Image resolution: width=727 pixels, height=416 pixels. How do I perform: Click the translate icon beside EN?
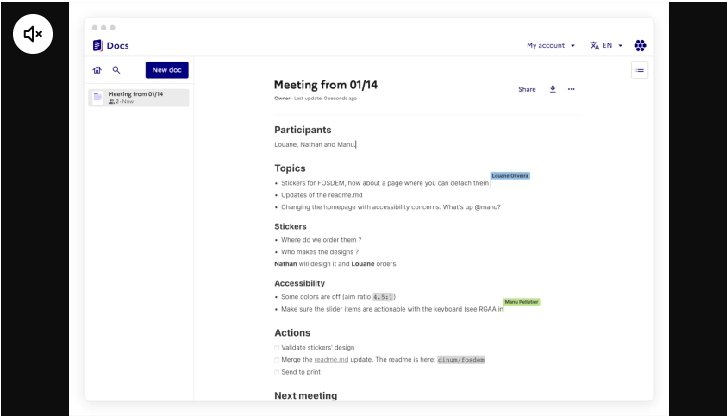tap(594, 45)
